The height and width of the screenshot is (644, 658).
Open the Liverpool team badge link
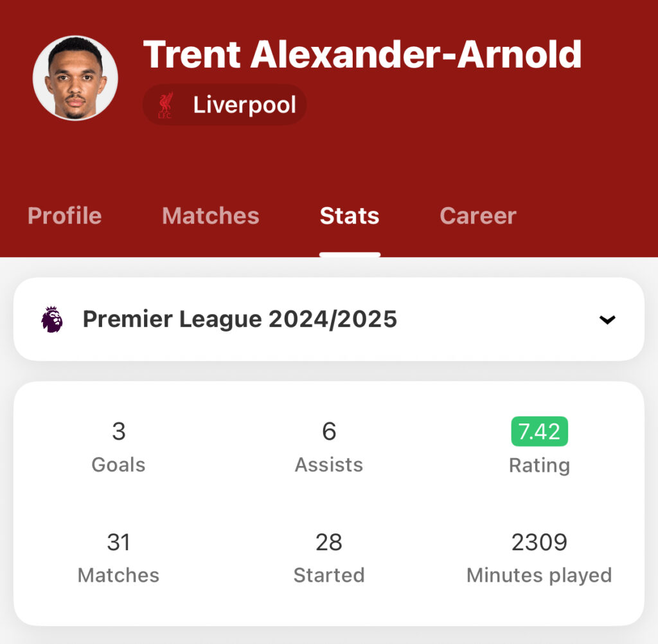coord(225,105)
